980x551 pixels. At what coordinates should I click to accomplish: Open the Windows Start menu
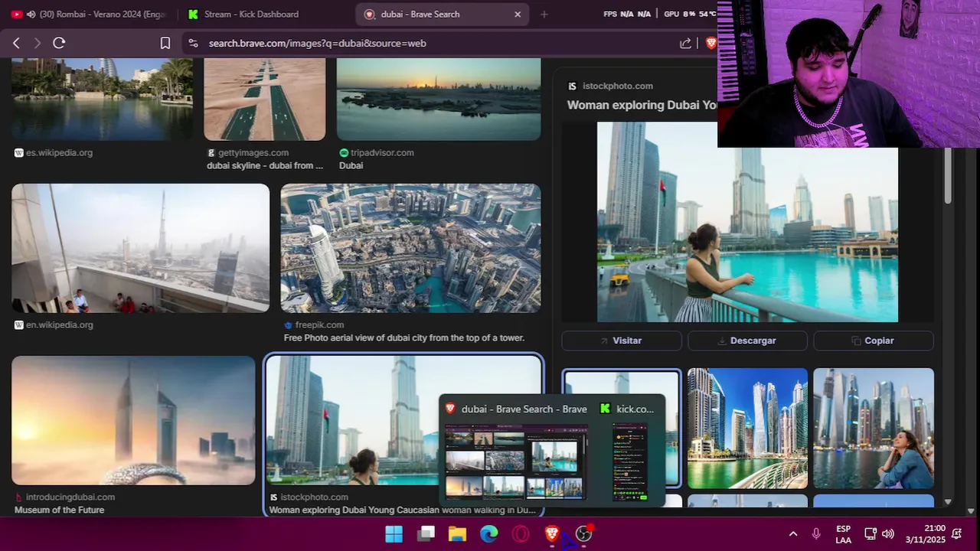[394, 533]
